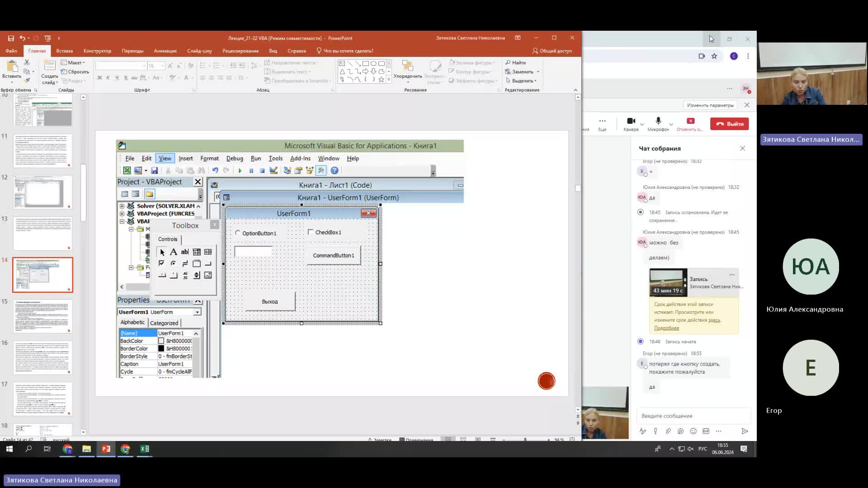Toggle the Заметки notes pane
868x488 pixels.
(380, 440)
